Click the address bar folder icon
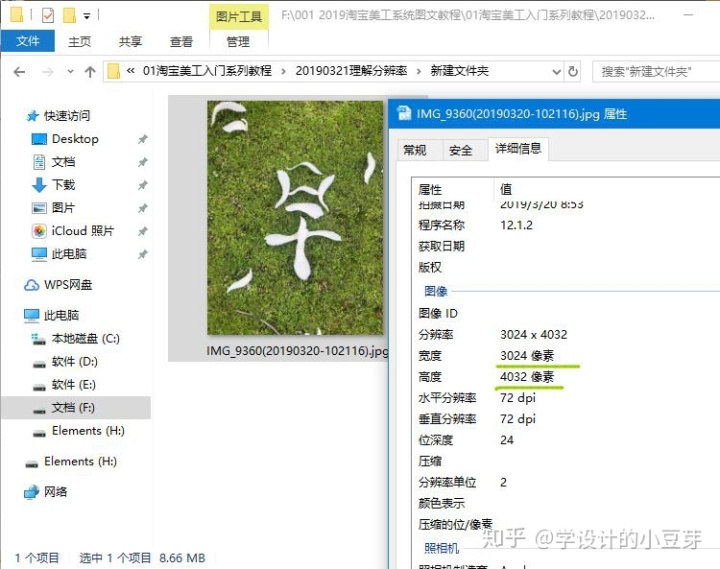This screenshot has height=569, width=720. (113, 72)
